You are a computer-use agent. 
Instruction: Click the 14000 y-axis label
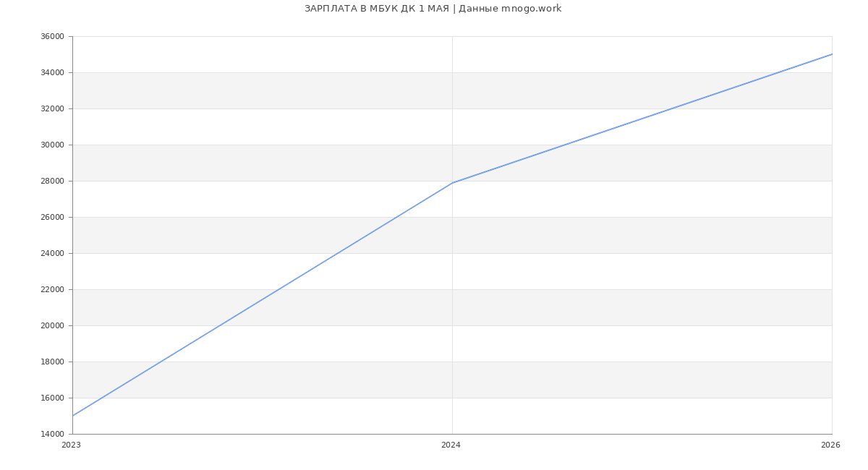pyautogui.click(x=52, y=435)
